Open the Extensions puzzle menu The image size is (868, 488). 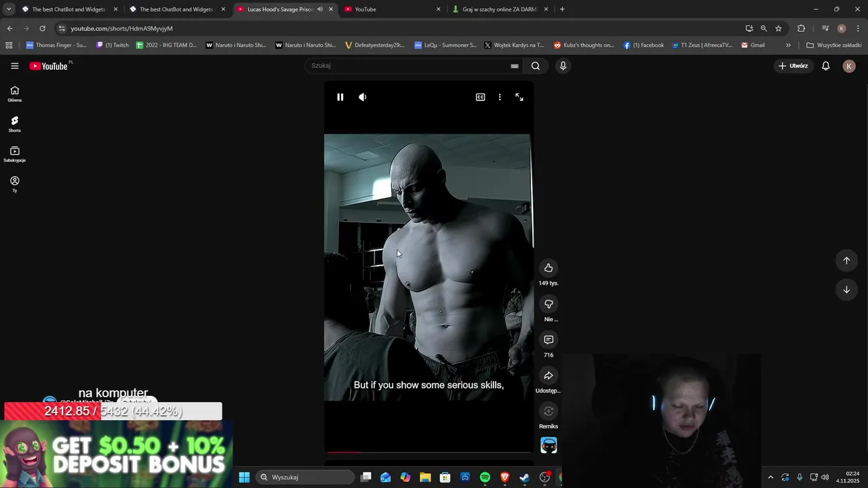[x=802, y=28]
